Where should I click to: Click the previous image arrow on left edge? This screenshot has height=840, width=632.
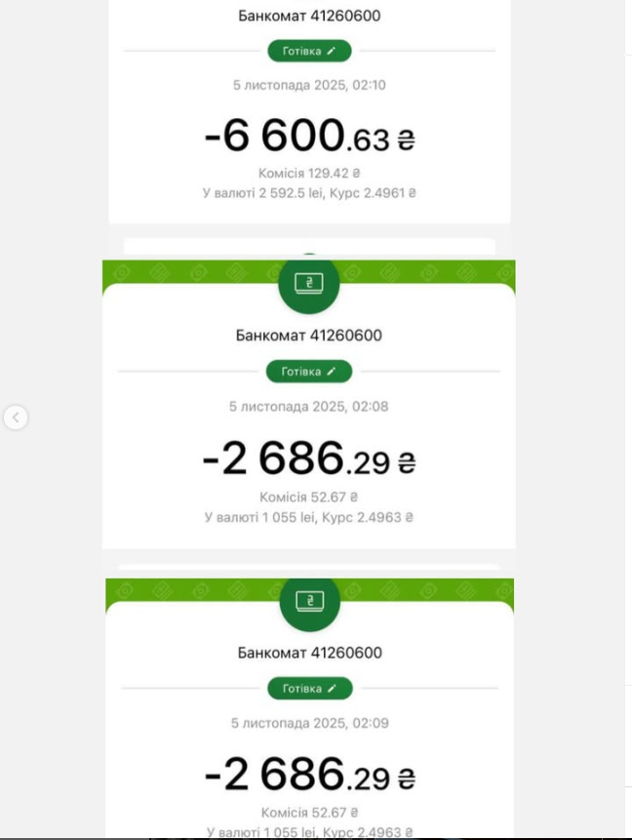(x=16, y=418)
